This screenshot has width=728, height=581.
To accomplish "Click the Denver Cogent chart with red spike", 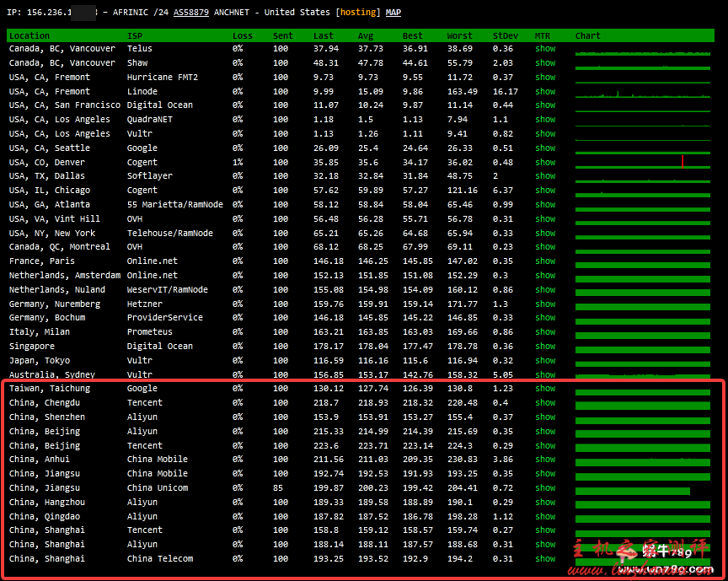I will pyautogui.click(x=643, y=162).
